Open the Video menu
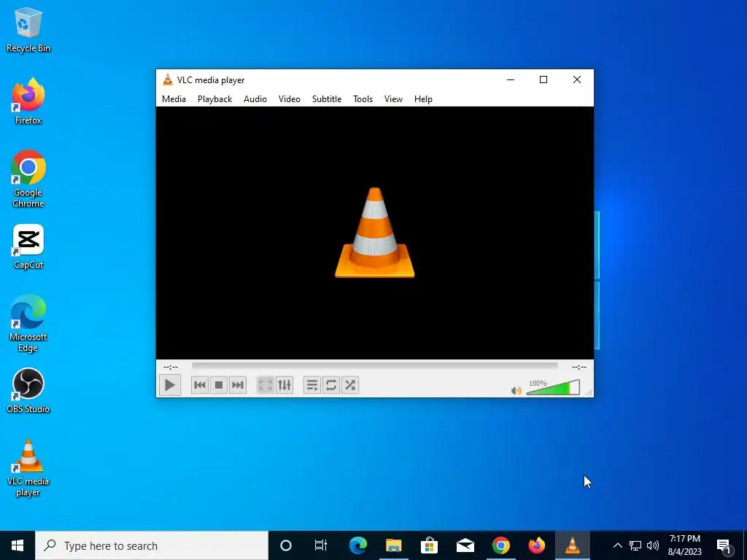The height and width of the screenshot is (560, 747). pos(289,99)
